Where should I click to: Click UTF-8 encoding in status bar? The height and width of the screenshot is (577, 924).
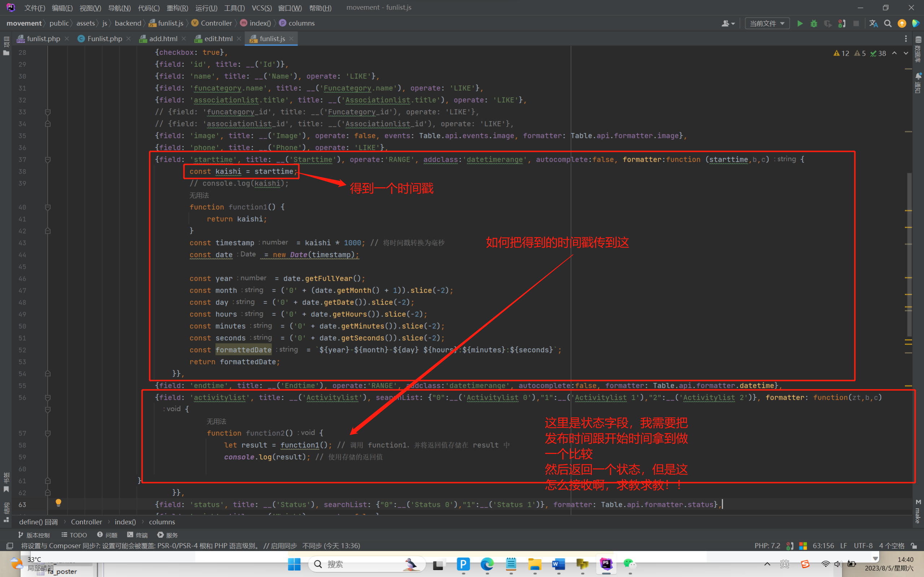863,546
